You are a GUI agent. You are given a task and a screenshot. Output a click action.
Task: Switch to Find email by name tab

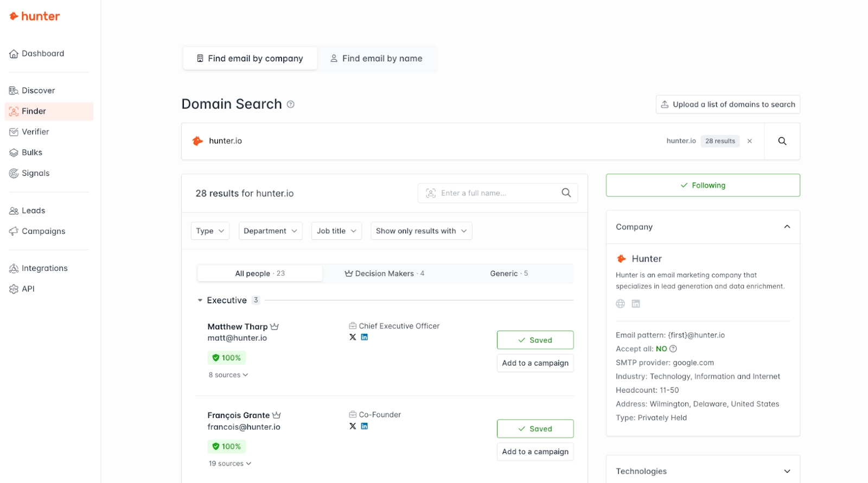point(377,59)
